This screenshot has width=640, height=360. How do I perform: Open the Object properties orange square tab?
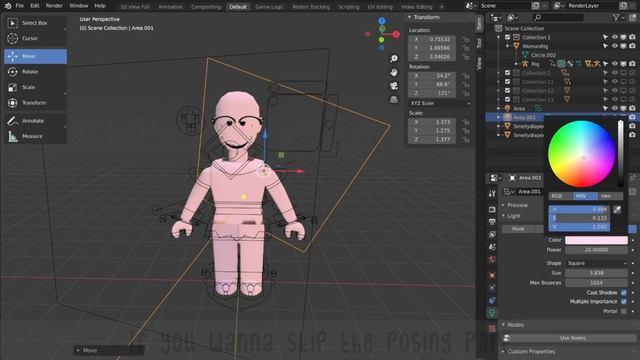click(492, 275)
